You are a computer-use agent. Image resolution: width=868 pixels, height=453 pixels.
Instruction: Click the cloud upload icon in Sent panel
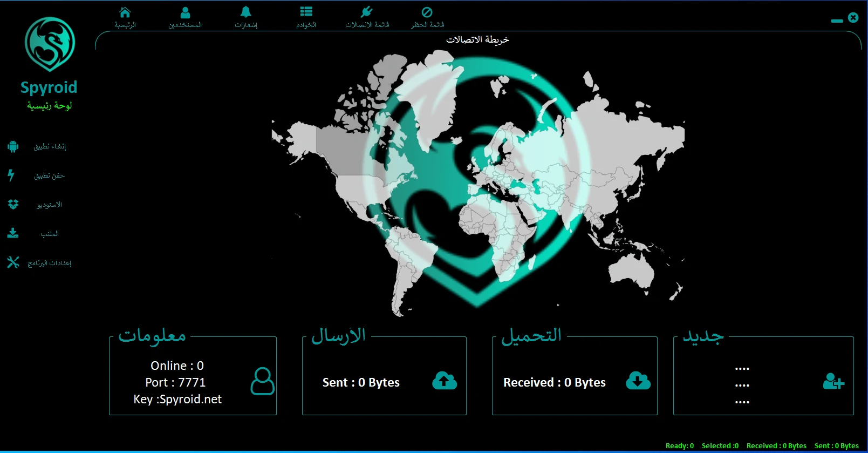coord(444,381)
